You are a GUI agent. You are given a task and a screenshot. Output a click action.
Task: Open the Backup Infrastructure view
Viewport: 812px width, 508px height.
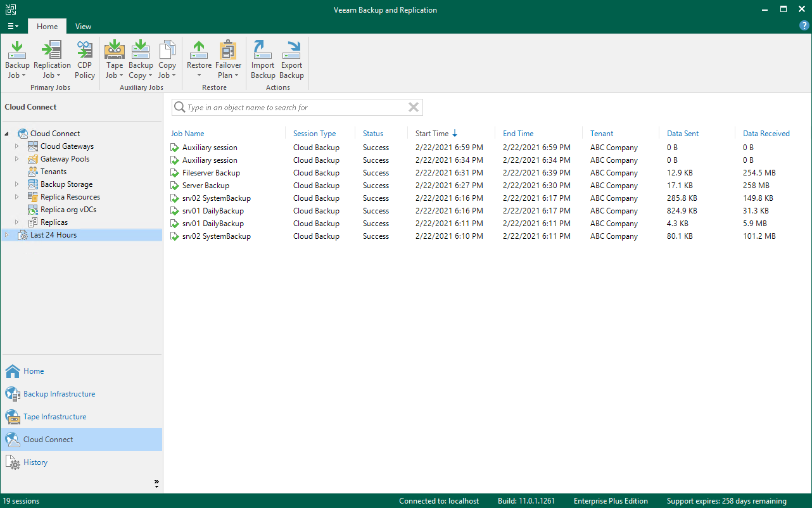[81, 394]
